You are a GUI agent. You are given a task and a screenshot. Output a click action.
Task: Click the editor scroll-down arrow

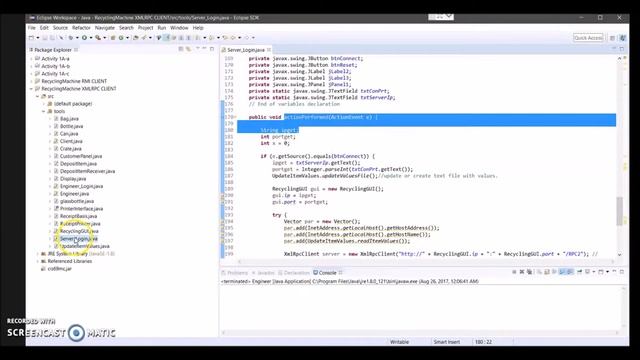tap(620, 254)
